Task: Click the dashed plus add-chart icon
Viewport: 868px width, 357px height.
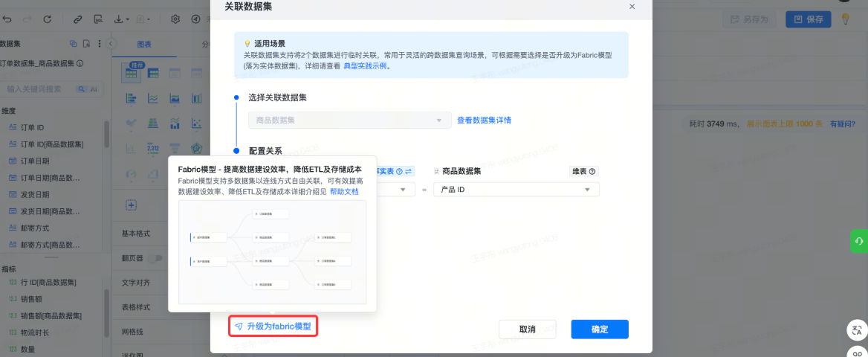Action: [x=132, y=205]
